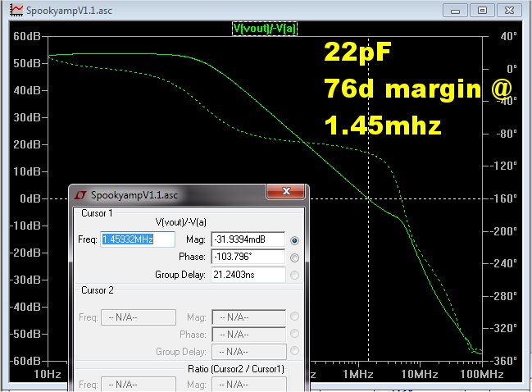This screenshot has height=392, width=532.
Task: Click the plot cursor crosshair intersection
Action: click(x=368, y=198)
